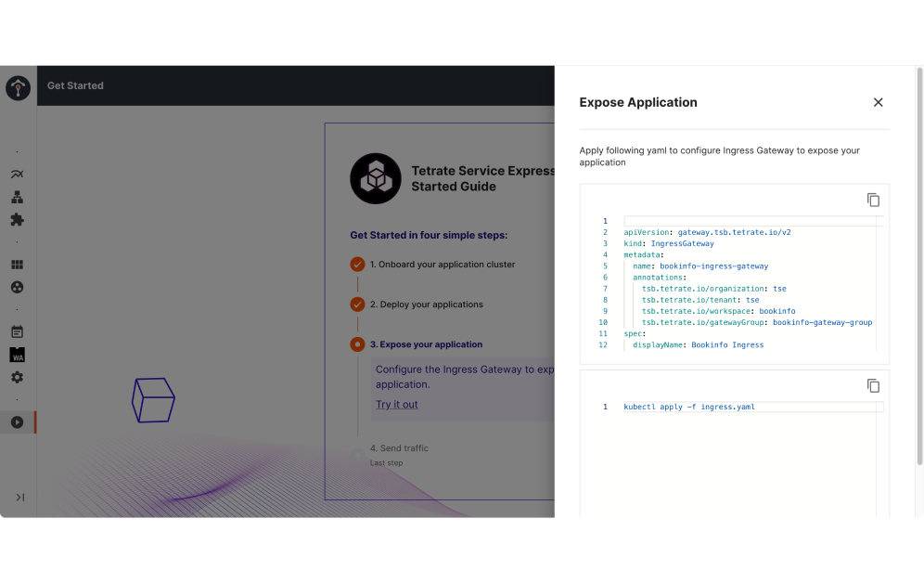
Task: Click the spec: yaml line
Action: tap(635, 333)
